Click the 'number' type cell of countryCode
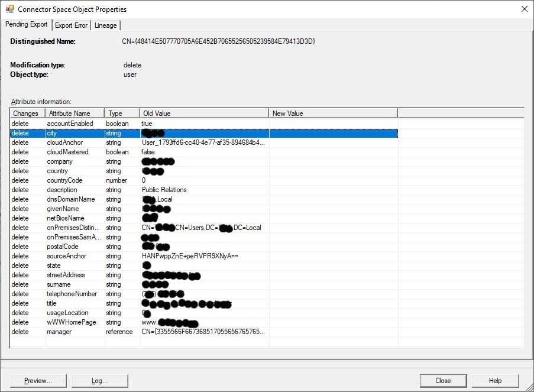This screenshot has width=534, height=392. [x=116, y=180]
